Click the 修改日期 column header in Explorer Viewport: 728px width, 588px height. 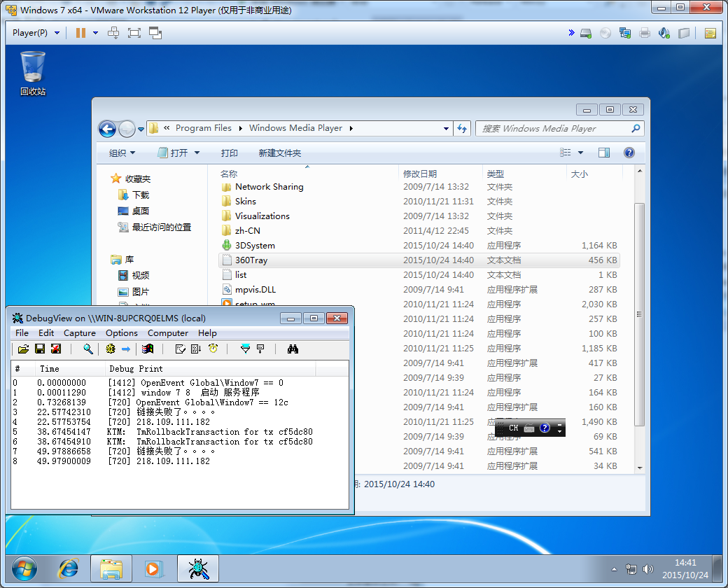point(420,174)
